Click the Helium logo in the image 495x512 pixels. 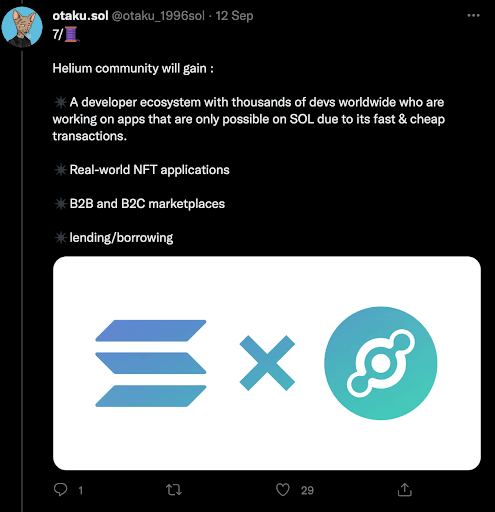[x=381, y=363]
